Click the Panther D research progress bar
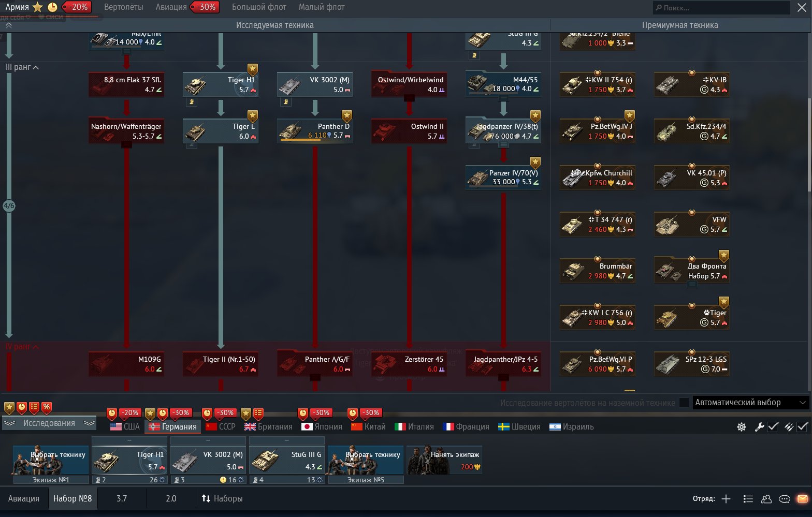Viewport: 812px width, 517px height. click(300, 140)
